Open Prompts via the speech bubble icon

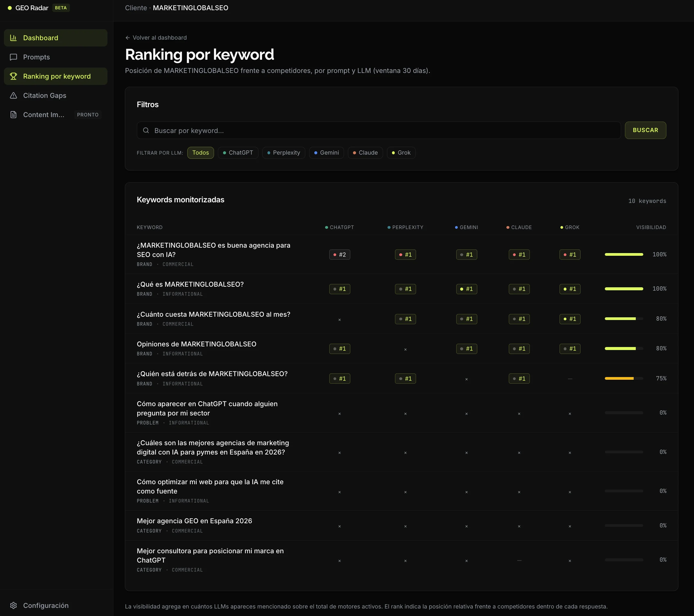click(x=13, y=57)
